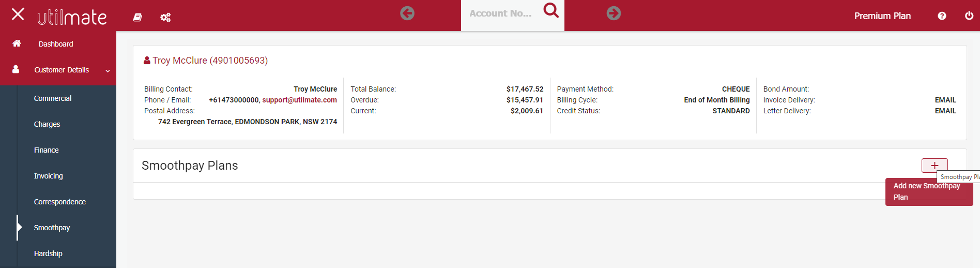This screenshot has height=268, width=980.
Task: Click the Smoothpay Plans heading
Action: (x=190, y=166)
